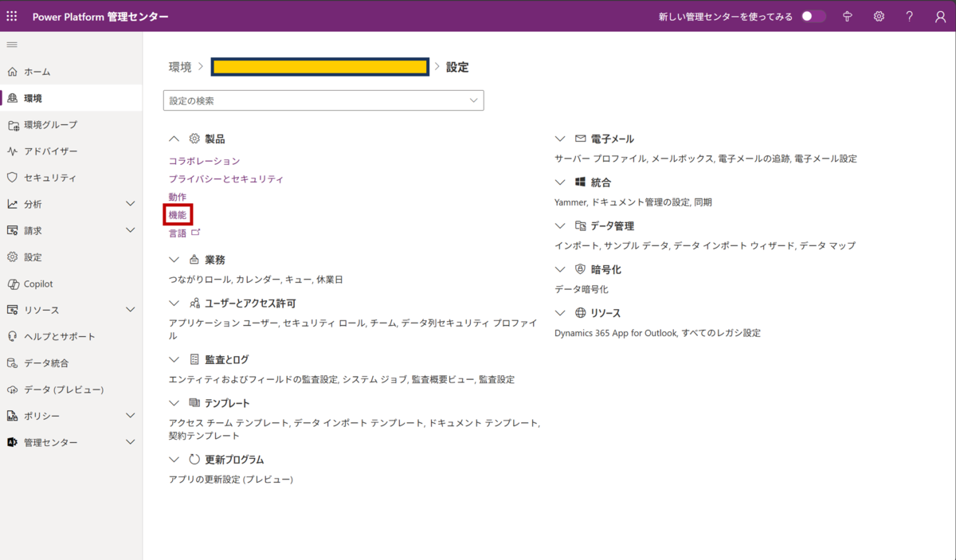Expand the テンプレート section chevron
The image size is (956, 560).
[174, 403]
